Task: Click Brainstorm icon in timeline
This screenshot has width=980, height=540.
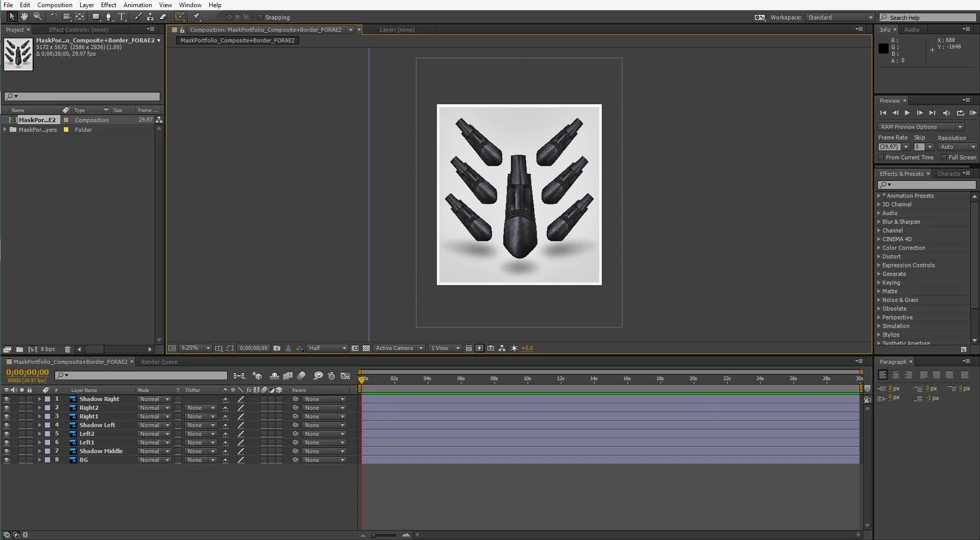Action: pyautogui.click(x=318, y=375)
